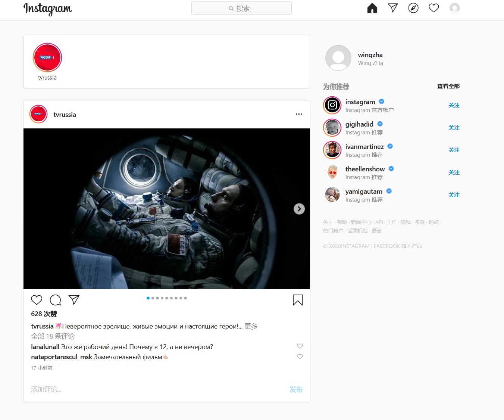Viewport: 504px width, 420px height.
Task: Click the 热门帐户 footer link
Action: point(333,231)
